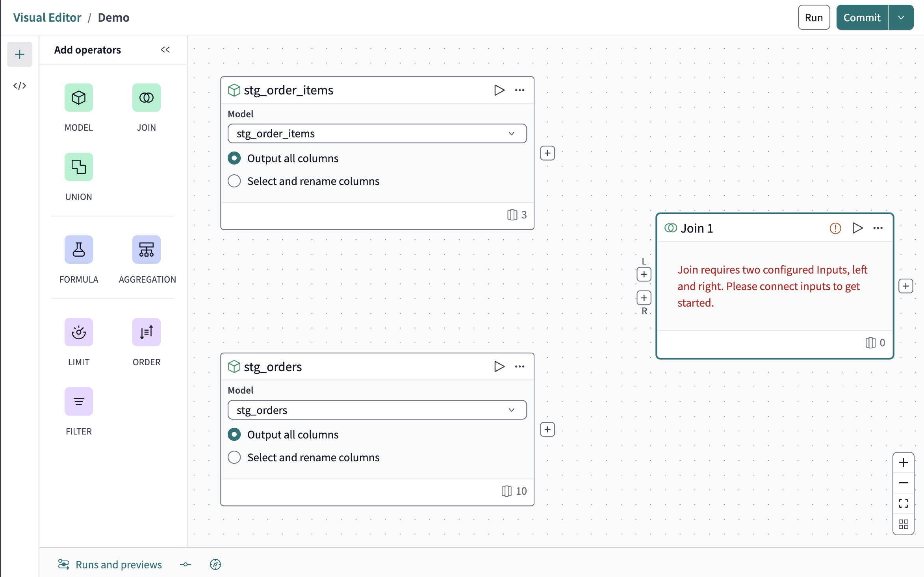The image size is (924, 577).
Task: Click Commit to save changes
Action: coord(861,17)
